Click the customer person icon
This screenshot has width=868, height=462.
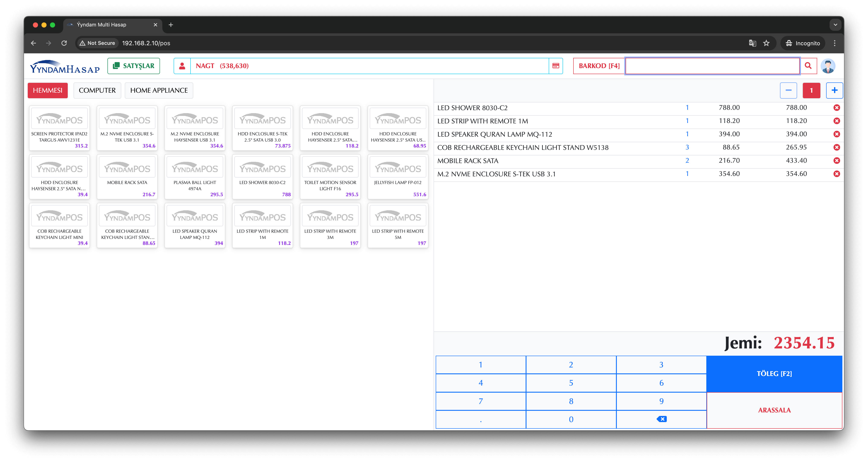click(x=182, y=66)
